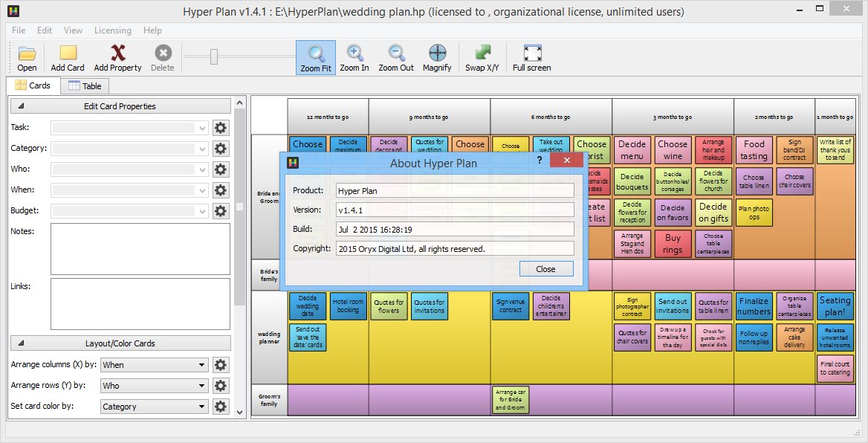The width and height of the screenshot is (868, 443).
Task: Open a plan file with the Open icon
Action: point(27,57)
